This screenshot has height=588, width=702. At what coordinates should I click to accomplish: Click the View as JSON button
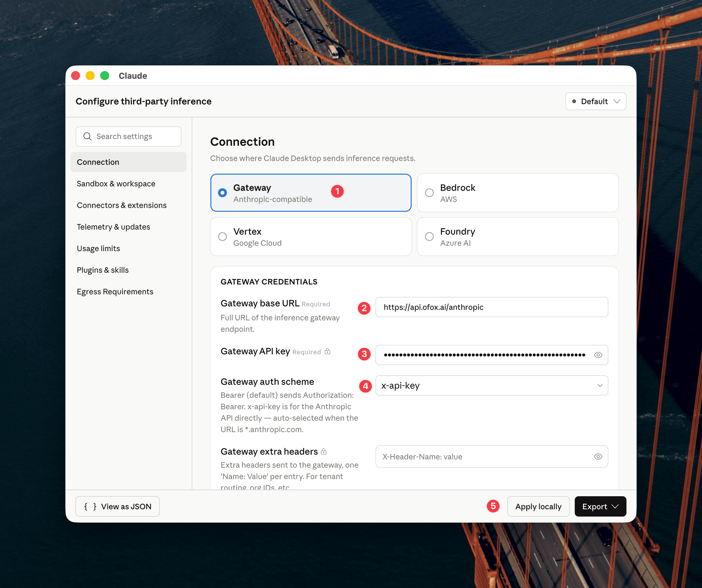[117, 506]
